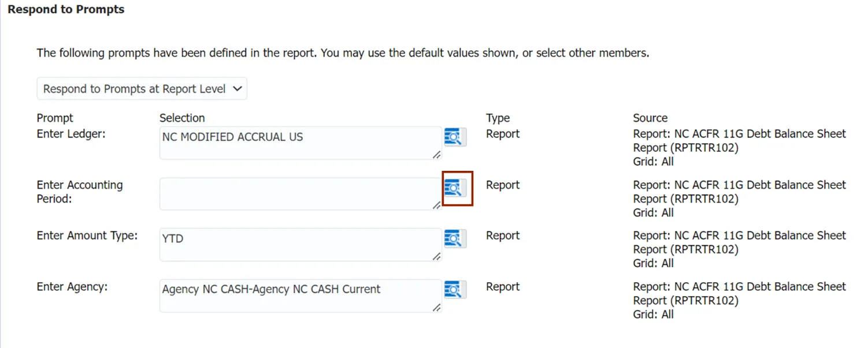Grab resize handle of Ledger text box
868x348 pixels.
click(436, 155)
